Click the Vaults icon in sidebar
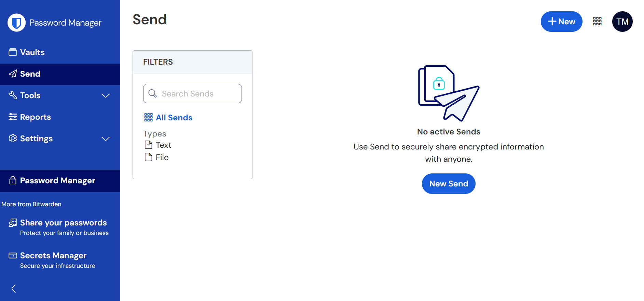The height and width of the screenshot is (301, 644). pos(13,52)
